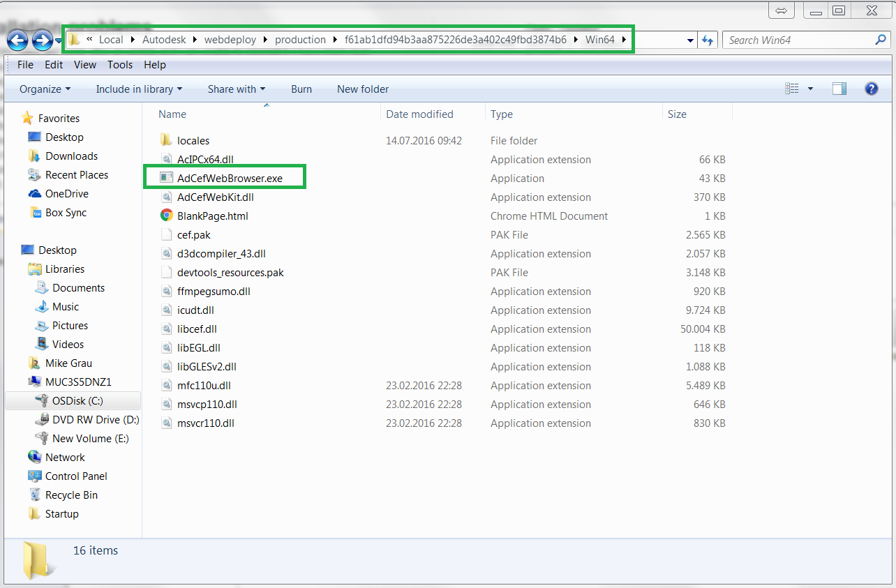Open BlankPage.html Chrome HTML document
Image resolution: width=896 pixels, height=588 pixels.
[x=211, y=216]
